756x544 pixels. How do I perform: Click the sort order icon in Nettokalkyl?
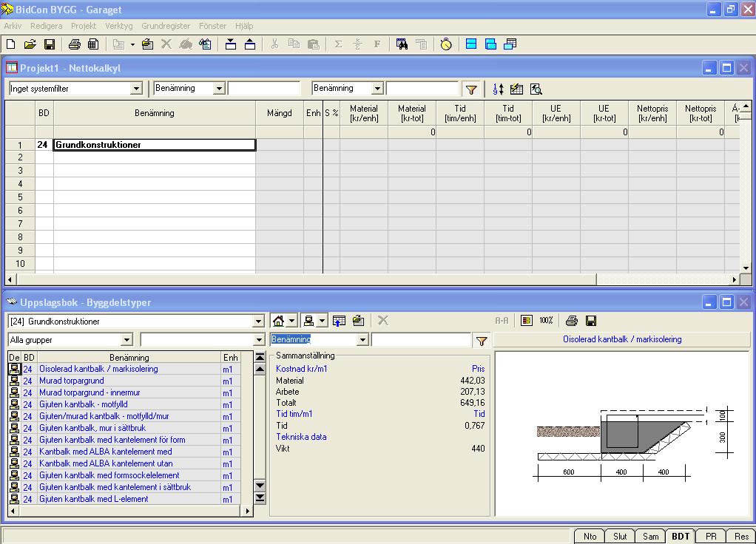click(x=499, y=89)
